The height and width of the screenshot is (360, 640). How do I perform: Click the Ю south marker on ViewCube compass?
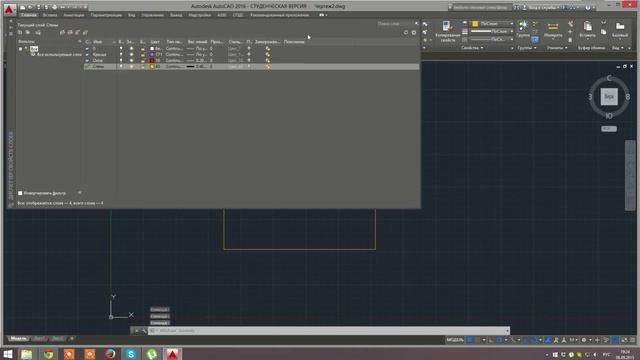coord(609,116)
